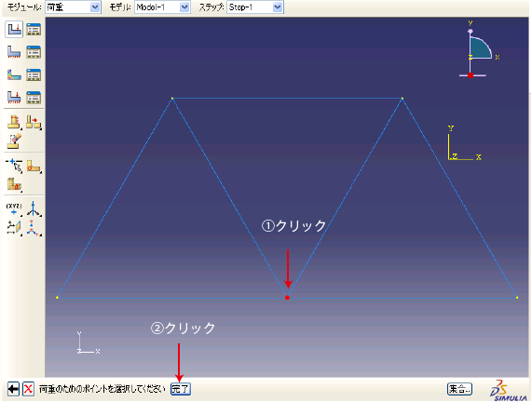Click the view orientation triad's red base
532x402 pixels.
click(x=471, y=75)
